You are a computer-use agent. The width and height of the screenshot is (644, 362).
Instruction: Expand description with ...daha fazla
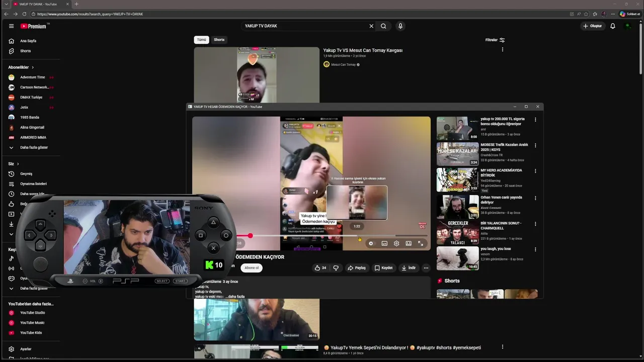(x=235, y=297)
